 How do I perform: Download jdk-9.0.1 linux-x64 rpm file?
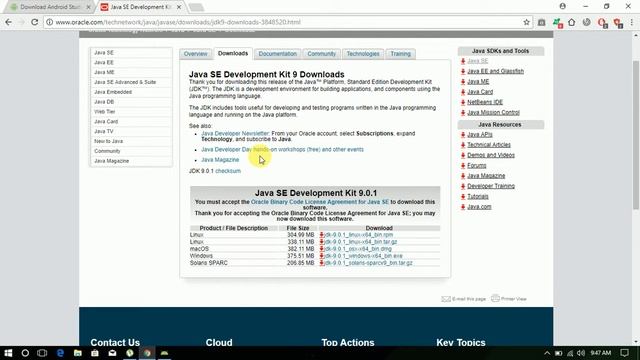pyautogui.click(x=359, y=235)
